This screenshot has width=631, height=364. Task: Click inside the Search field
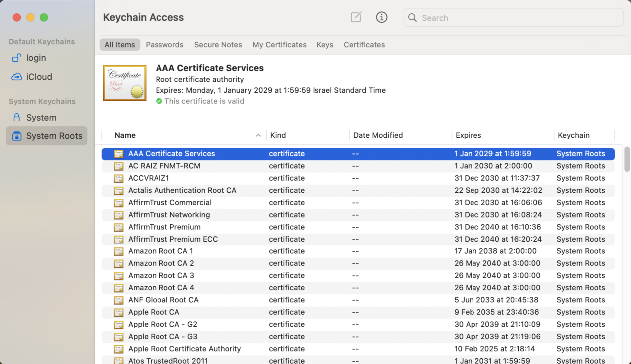pos(518,18)
